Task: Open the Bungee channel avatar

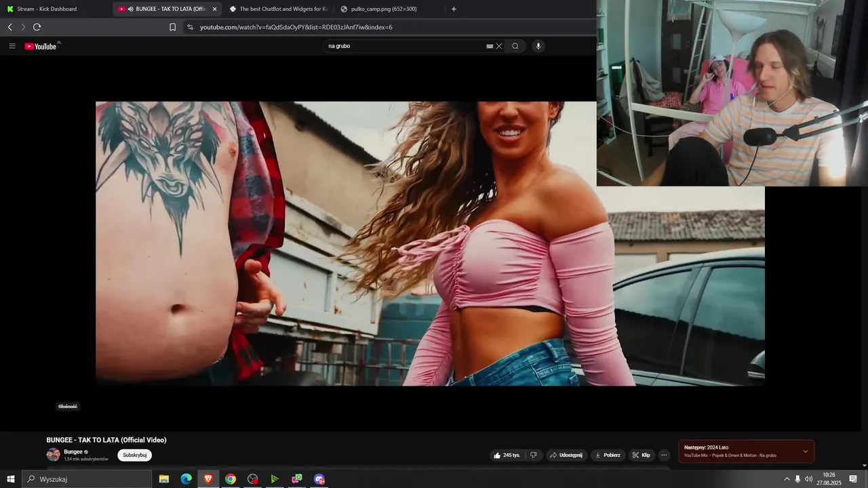Action: [x=53, y=455]
